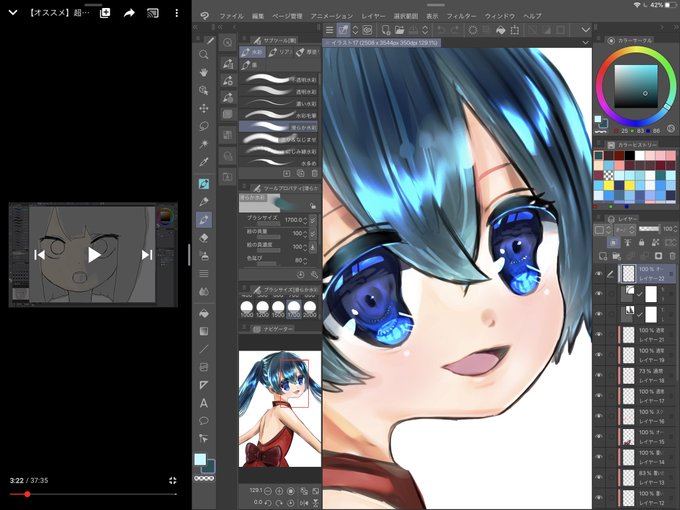Screen dimensions: 680x510
Task: Select the Operation object tool
Action: pos(203,90)
